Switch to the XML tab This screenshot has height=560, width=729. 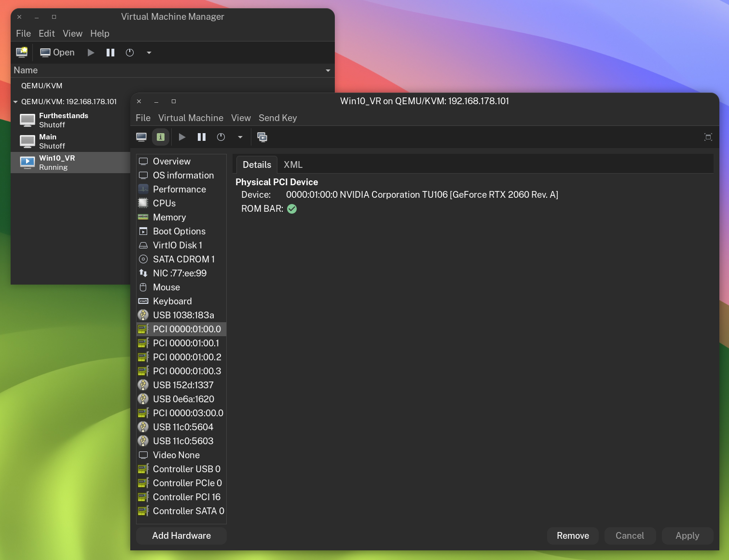tap(293, 165)
